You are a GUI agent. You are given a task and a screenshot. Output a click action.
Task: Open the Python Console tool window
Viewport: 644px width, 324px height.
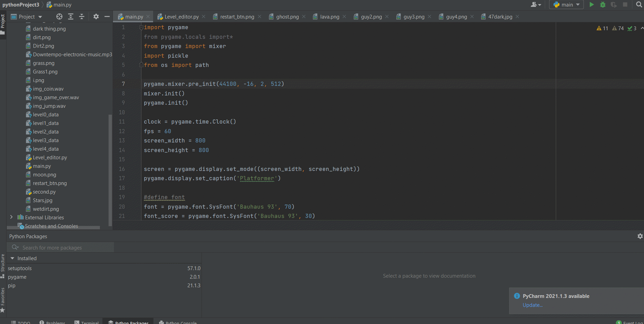click(x=178, y=322)
